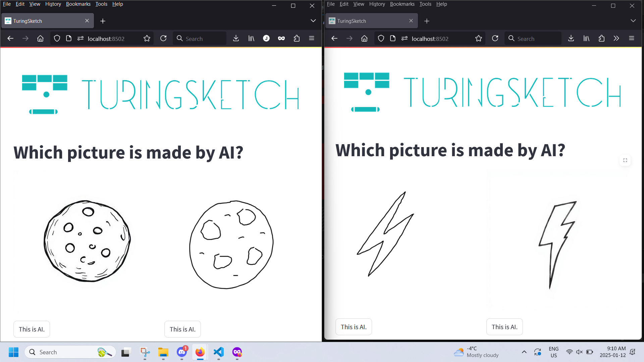Click home button in left browser window
Viewport: 644px width, 362px height.
coord(40,39)
